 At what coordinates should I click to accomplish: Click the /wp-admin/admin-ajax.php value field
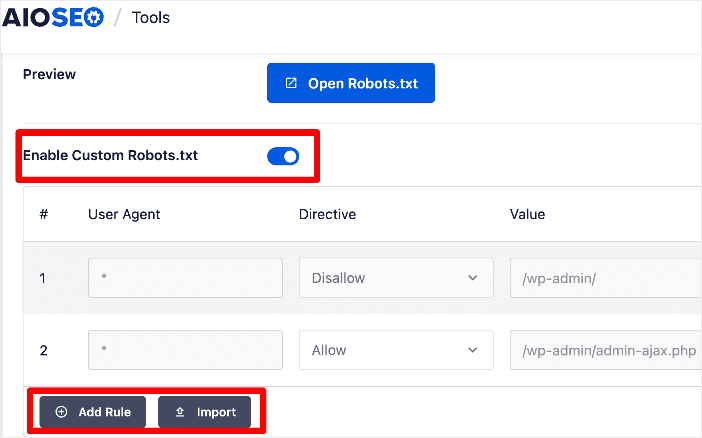[606, 350]
